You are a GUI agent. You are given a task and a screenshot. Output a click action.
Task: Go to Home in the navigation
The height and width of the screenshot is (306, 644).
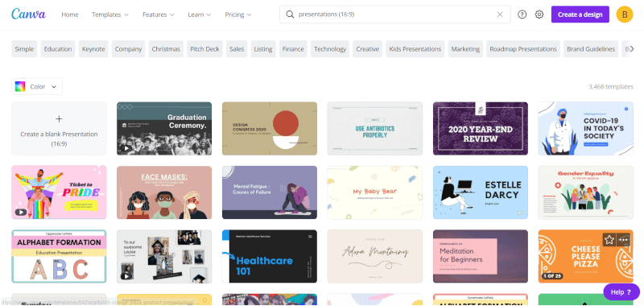pos(70,14)
